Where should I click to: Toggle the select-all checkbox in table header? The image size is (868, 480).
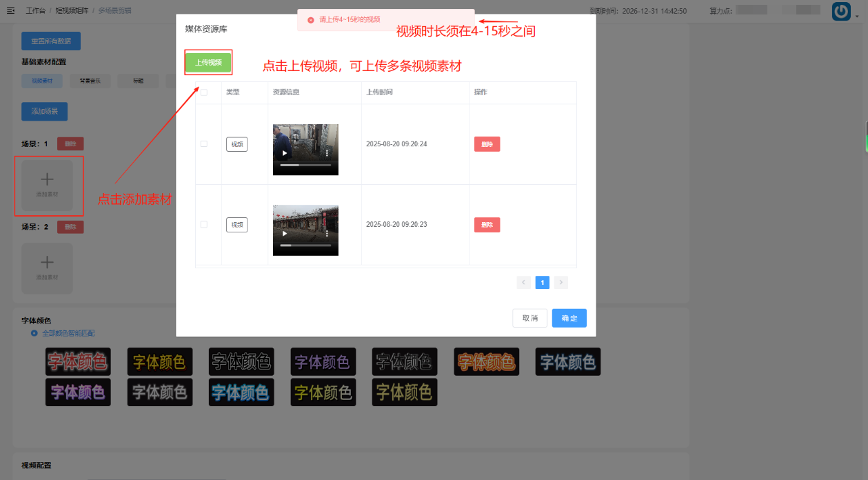[203, 92]
